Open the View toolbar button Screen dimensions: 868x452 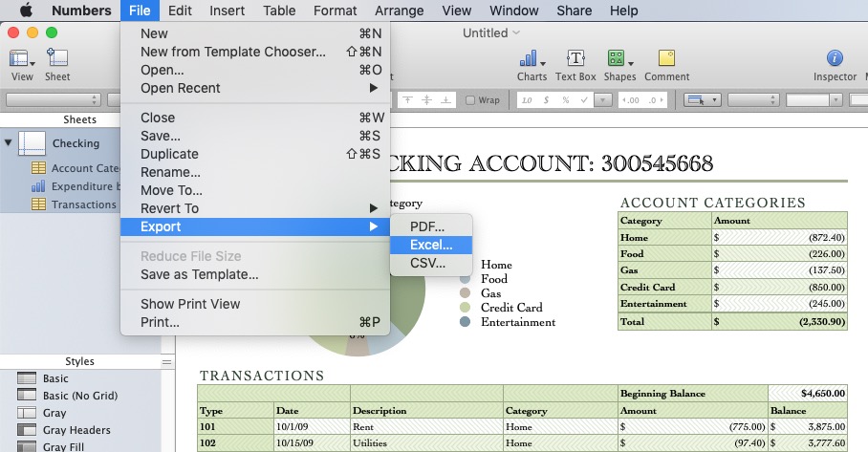22,65
